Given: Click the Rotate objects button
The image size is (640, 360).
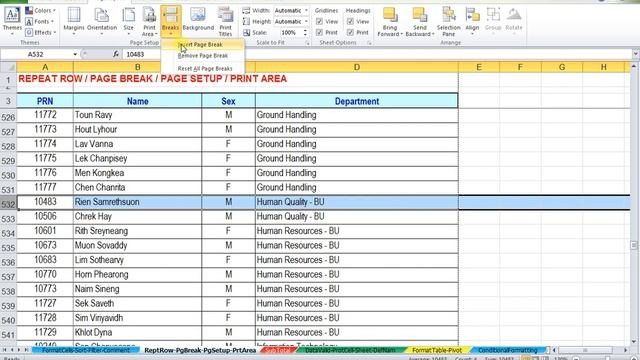Looking at the screenshot, I should (514, 20).
